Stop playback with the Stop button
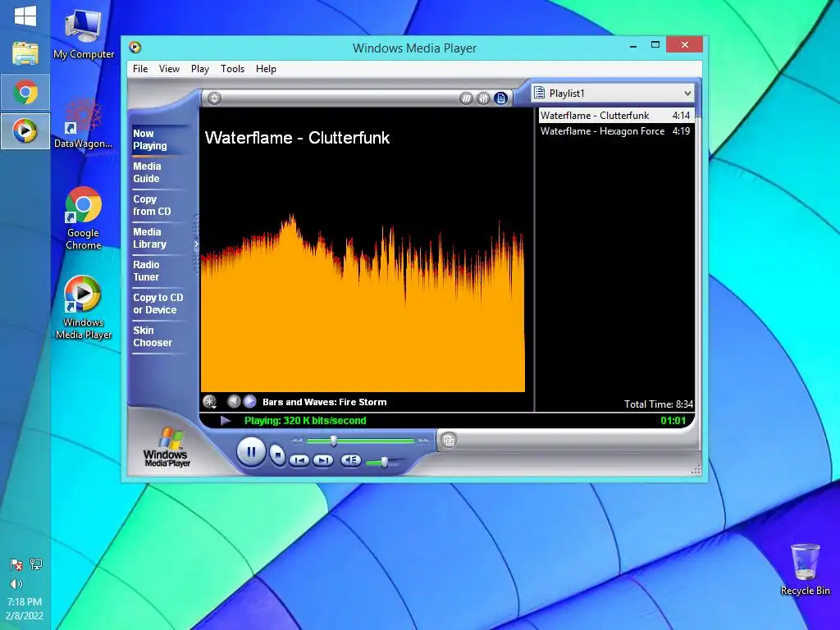 click(x=277, y=454)
